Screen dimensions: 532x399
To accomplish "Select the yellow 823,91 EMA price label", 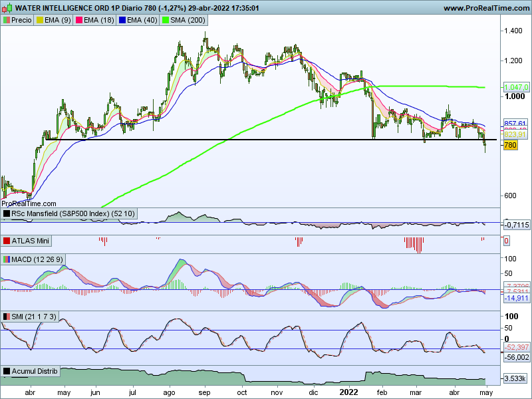I will coord(515,135).
